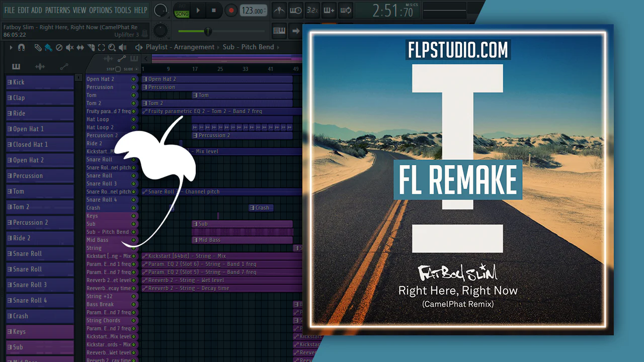Toggle the countdown before recording icon
This screenshot has width=644, height=362.
pyautogui.click(x=312, y=10)
